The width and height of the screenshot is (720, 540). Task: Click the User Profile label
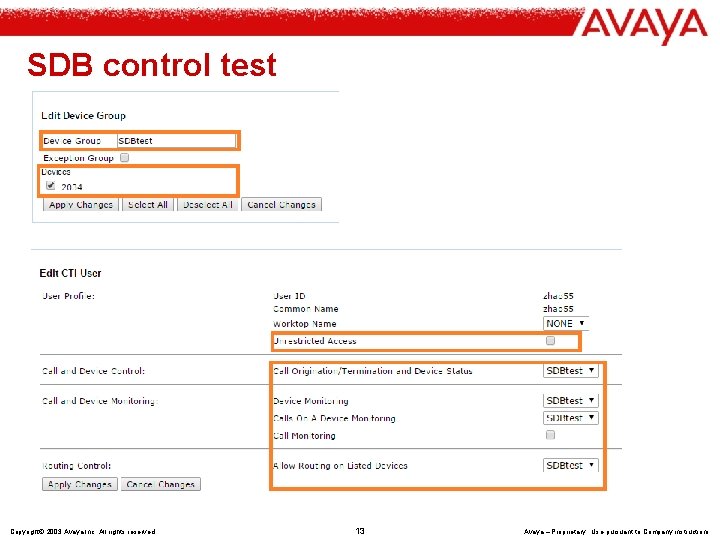[68, 296]
